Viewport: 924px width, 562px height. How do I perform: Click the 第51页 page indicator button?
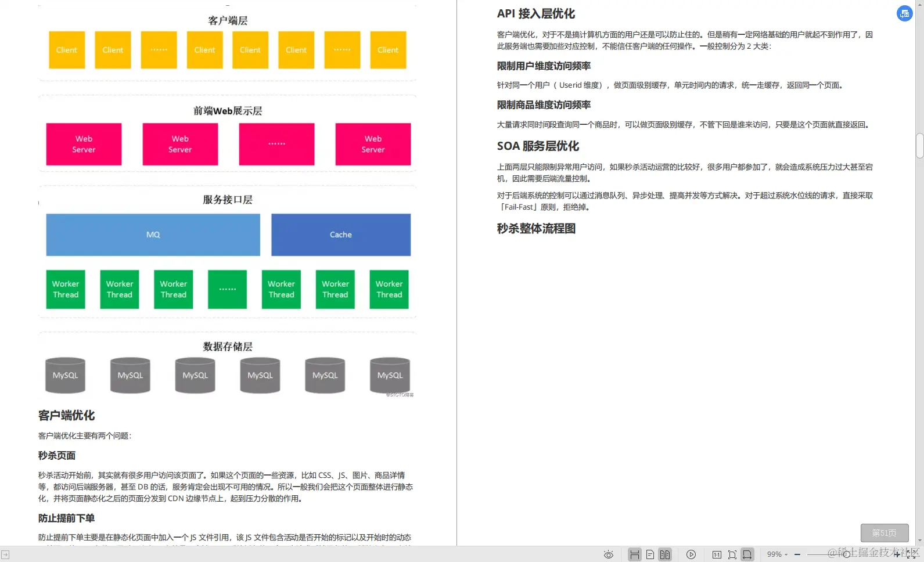coord(885,533)
